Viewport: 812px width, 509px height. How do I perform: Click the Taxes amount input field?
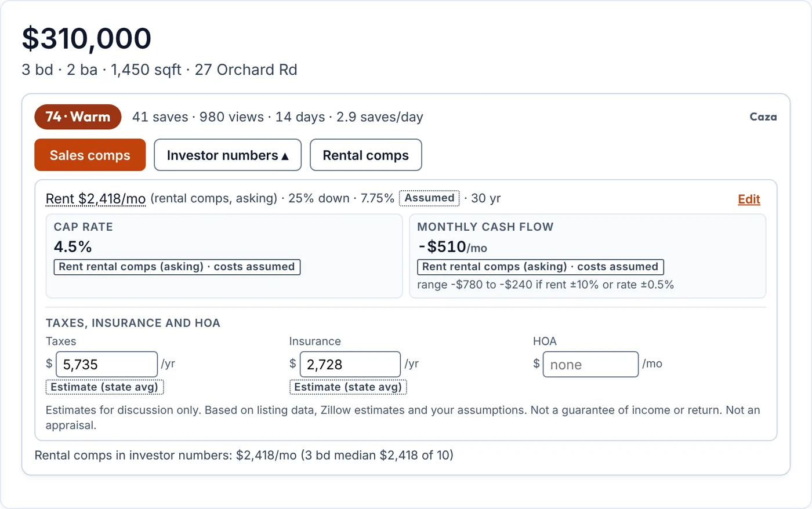(107, 364)
